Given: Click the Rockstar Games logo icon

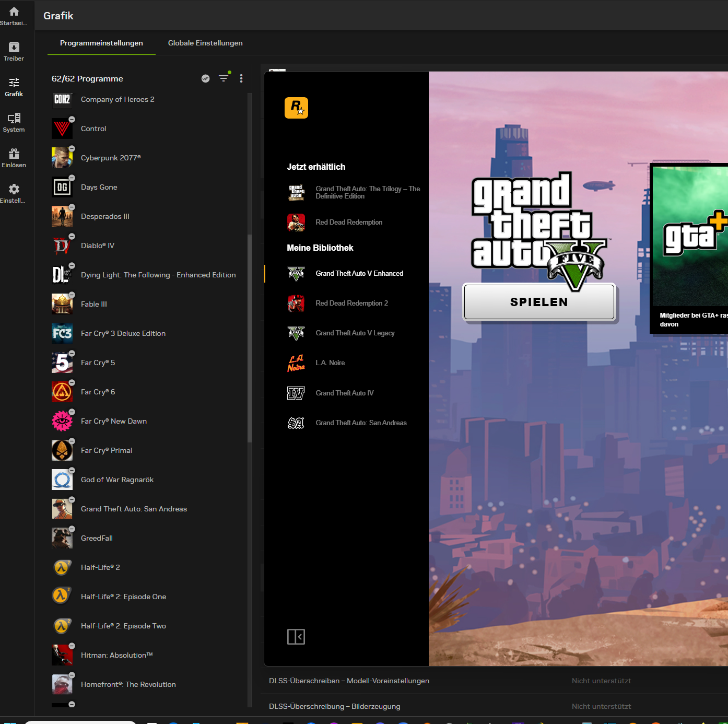Looking at the screenshot, I should click(296, 108).
